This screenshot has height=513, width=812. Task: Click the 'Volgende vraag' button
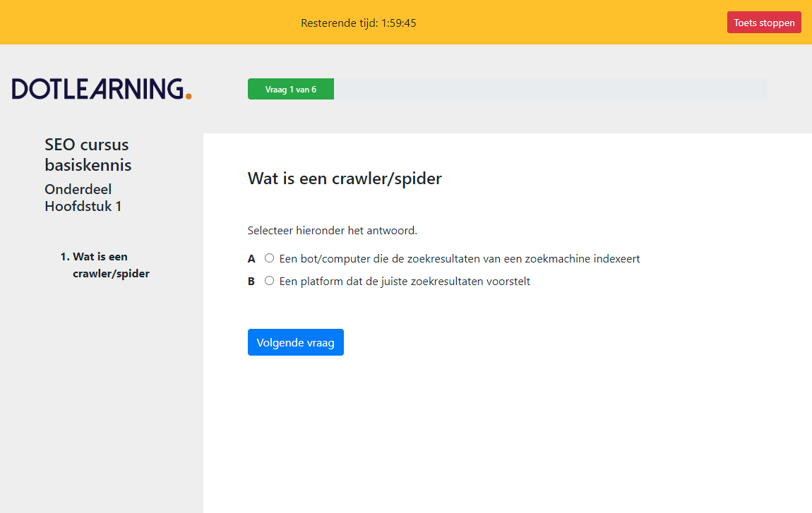[x=295, y=342]
